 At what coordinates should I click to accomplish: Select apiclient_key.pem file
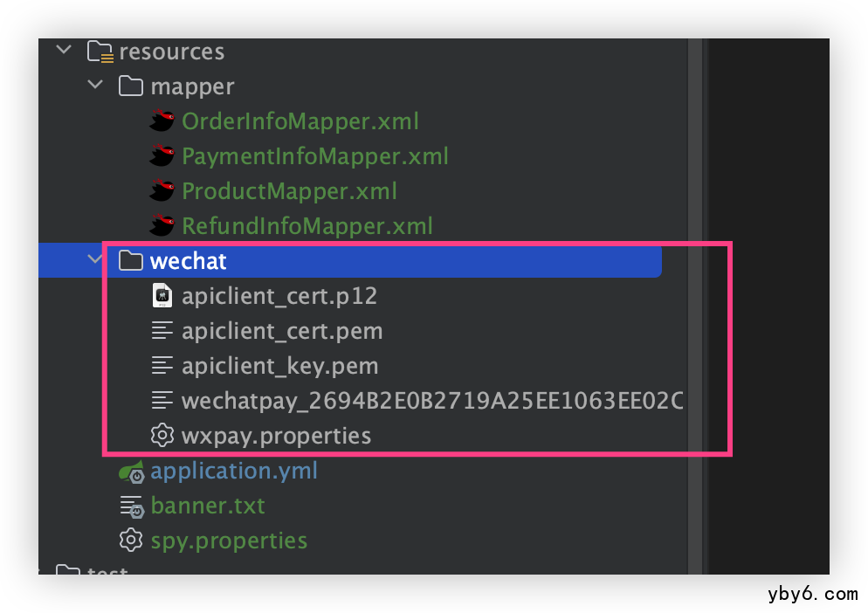point(279,366)
